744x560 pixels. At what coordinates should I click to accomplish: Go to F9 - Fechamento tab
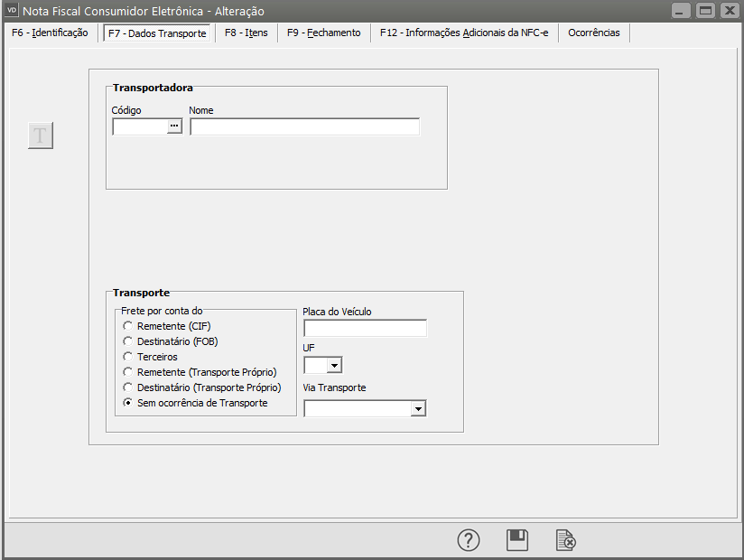coord(323,33)
